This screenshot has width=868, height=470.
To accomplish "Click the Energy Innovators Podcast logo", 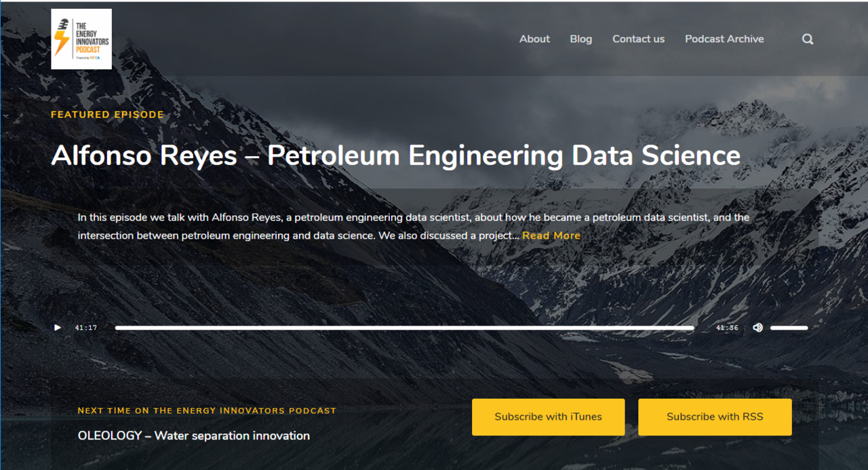I will 81,39.
